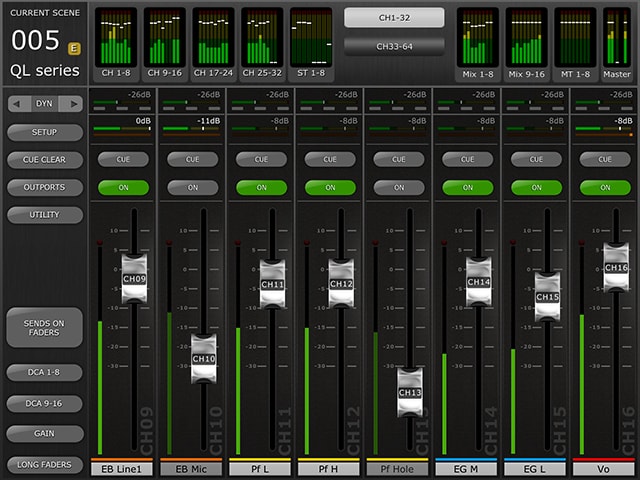Expand faders with LONG FADERS button

coord(44,465)
